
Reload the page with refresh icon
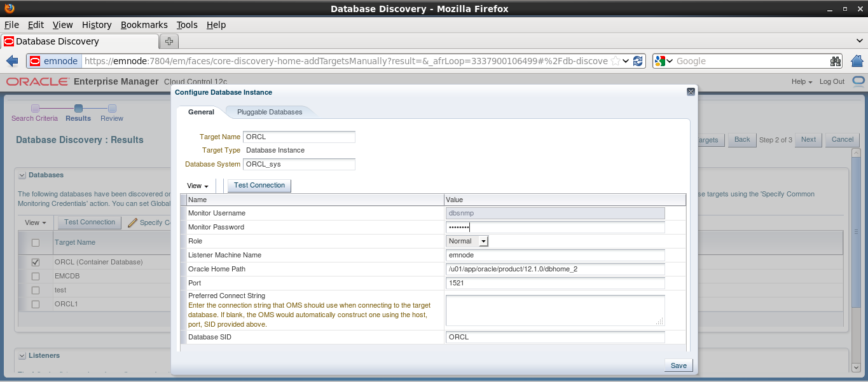[638, 61]
